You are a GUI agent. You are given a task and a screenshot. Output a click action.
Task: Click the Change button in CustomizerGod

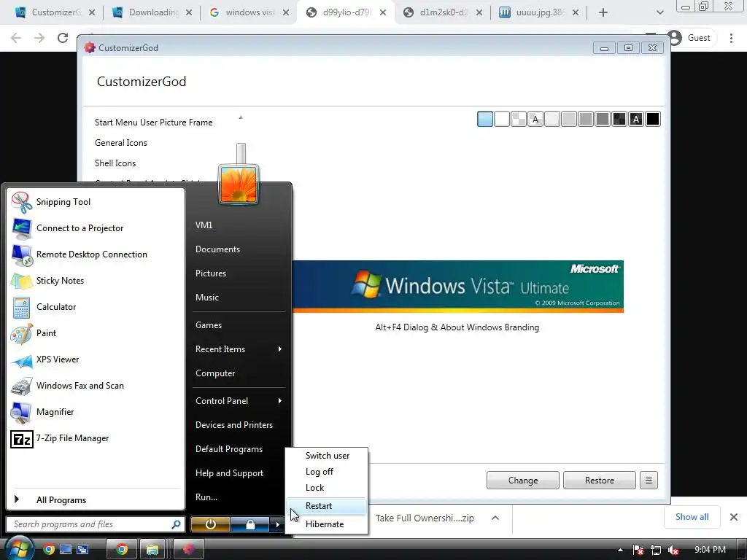coord(522,480)
